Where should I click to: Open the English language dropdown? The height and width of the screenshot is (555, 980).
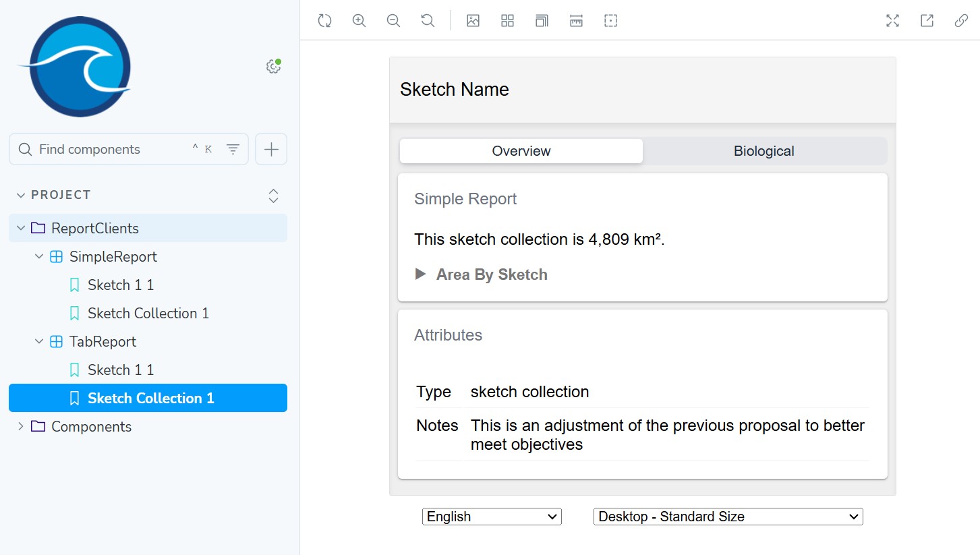(492, 517)
